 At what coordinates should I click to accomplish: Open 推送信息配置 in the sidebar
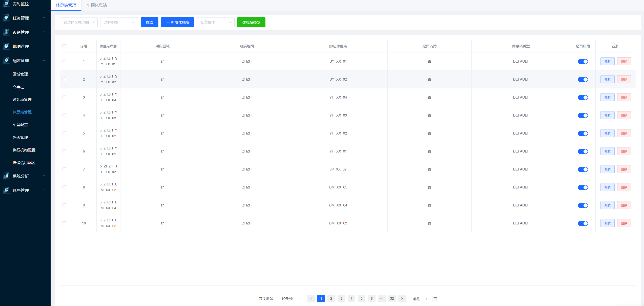(x=24, y=163)
